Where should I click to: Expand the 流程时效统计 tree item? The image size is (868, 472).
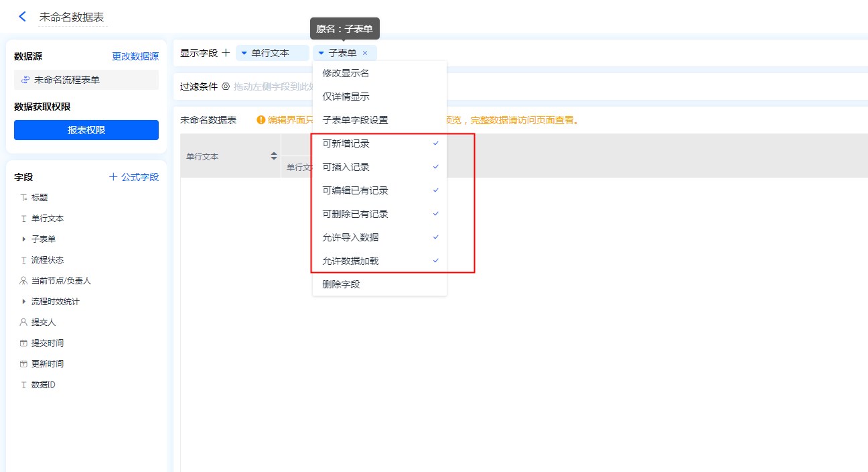click(24, 302)
